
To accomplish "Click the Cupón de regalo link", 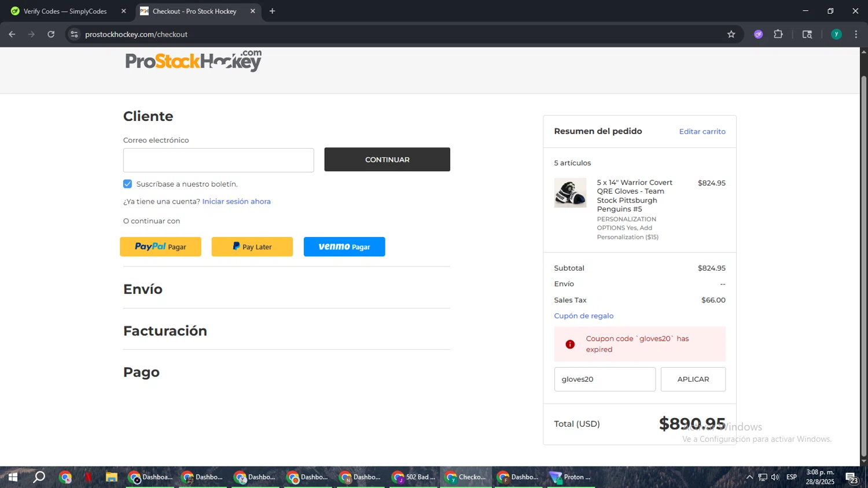I will (x=584, y=316).
